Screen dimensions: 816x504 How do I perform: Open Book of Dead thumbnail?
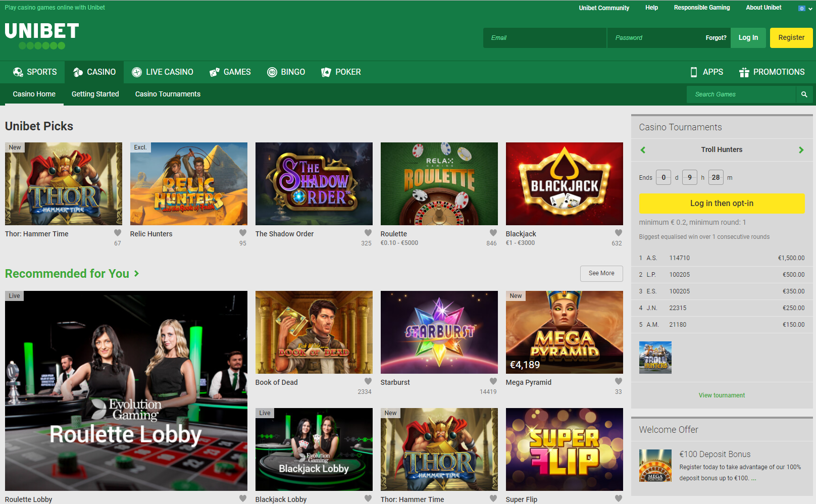click(x=314, y=332)
